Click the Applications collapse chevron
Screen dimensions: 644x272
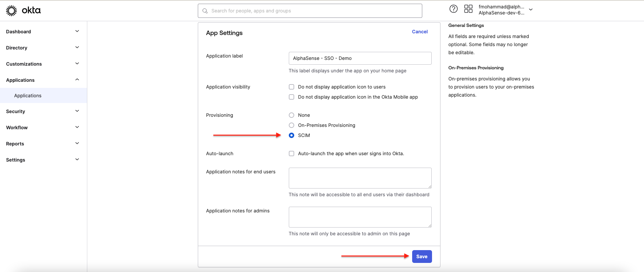77,80
